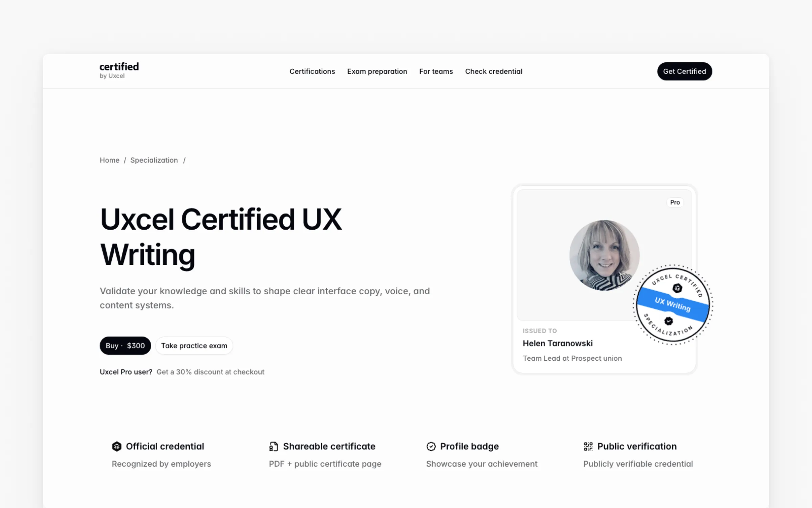This screenshot has height=508, width=812.
Task: Start the Take practice exam button
Action: [194, 345]
